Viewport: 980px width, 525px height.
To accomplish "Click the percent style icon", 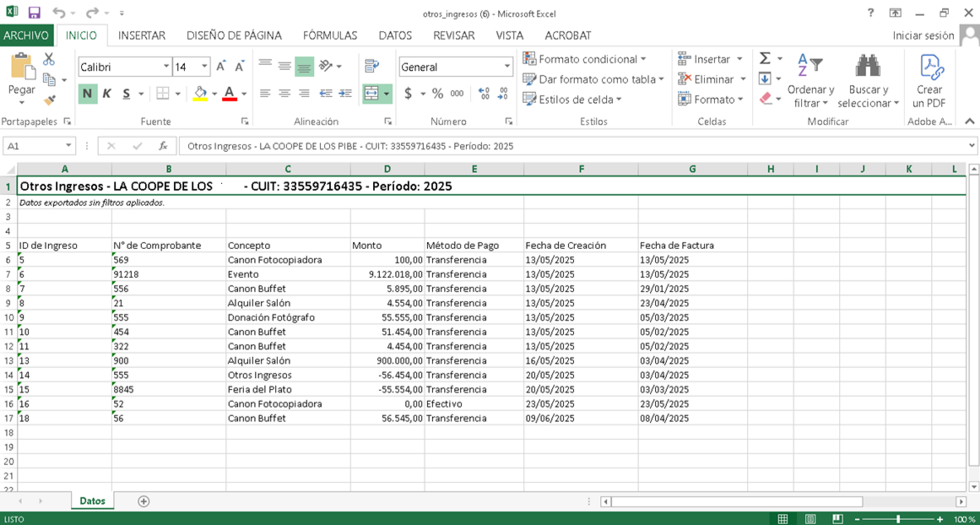I will point(437,94).
